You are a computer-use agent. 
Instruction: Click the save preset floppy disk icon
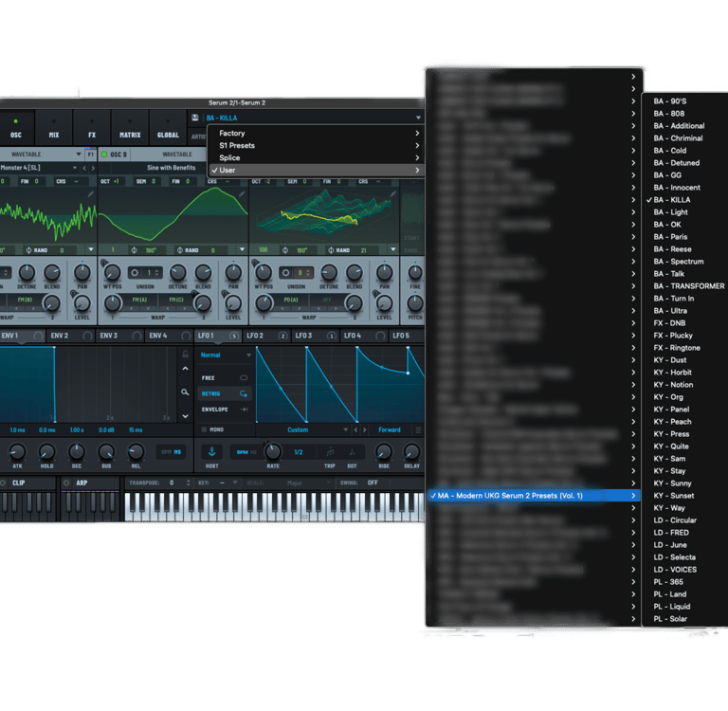(195, 118)
